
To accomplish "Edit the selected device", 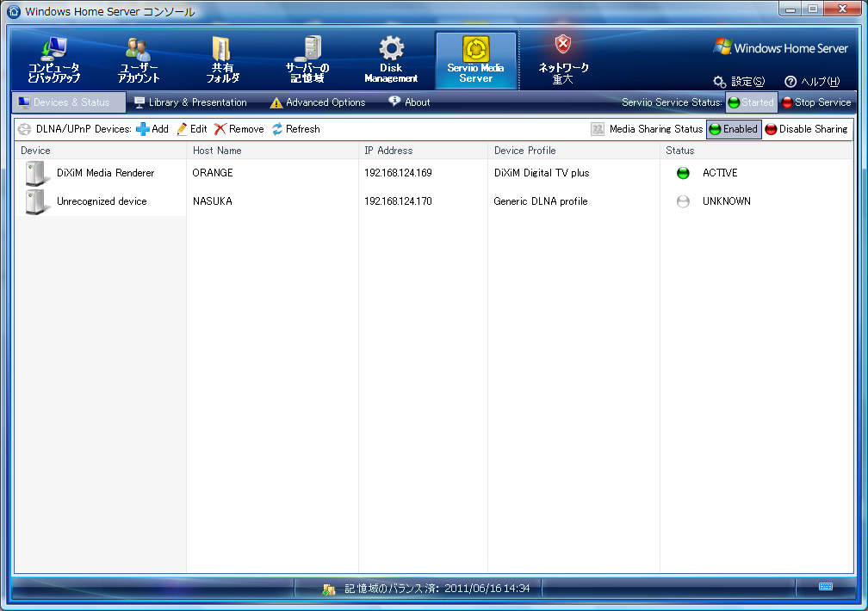I will (191, 129).
